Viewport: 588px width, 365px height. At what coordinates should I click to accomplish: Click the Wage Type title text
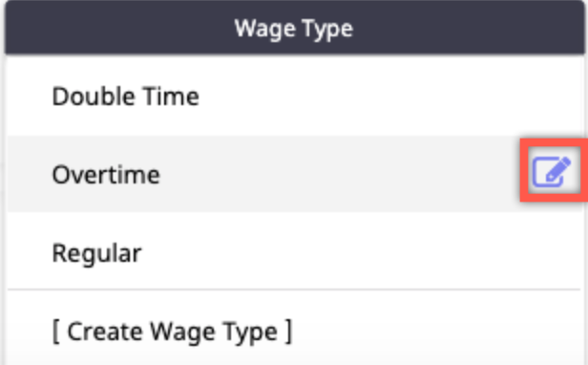pyautogui.click(x=294, y=29)
